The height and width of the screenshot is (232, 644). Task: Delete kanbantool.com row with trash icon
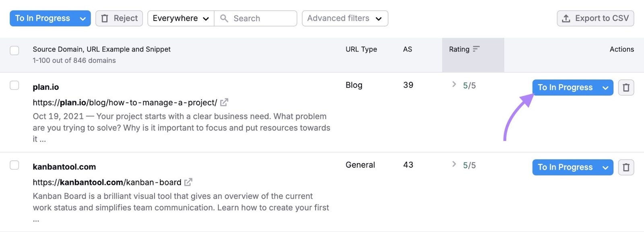(x=626, y=167)
